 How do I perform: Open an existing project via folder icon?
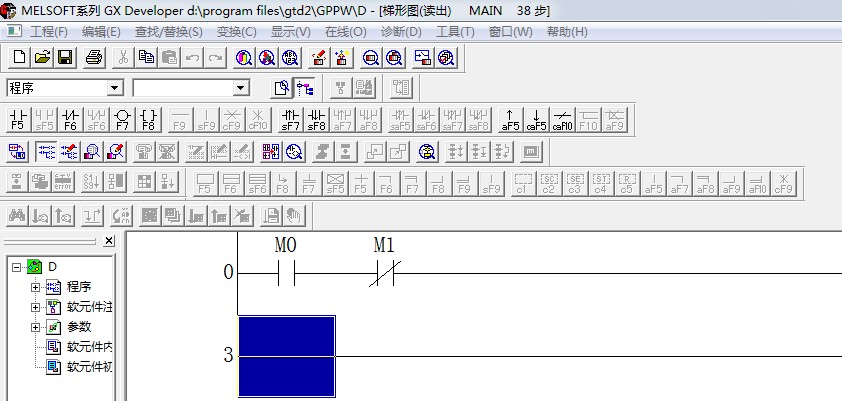pyautogui.click(x=42, y=58)
